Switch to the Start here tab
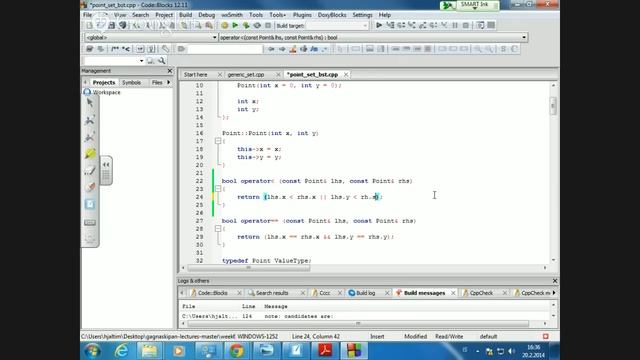Image resolution: width=640 pixels, height=360 pixels. pos(196,75)
